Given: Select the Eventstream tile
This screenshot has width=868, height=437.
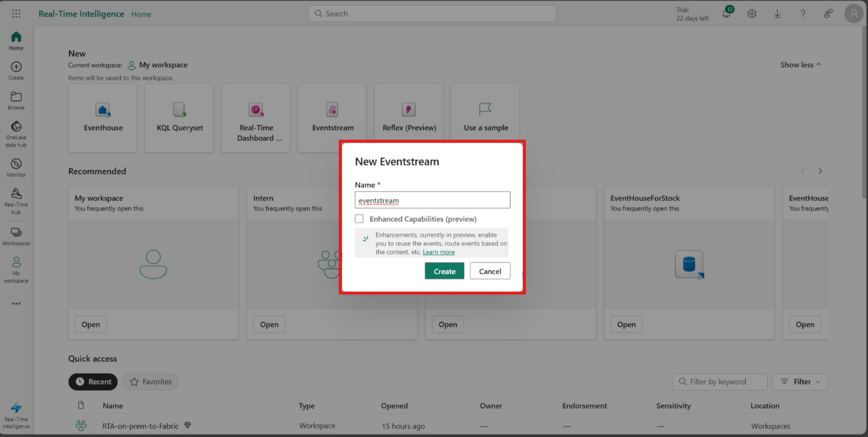Looking at the screenshot, I should click(x=332, y=118).
